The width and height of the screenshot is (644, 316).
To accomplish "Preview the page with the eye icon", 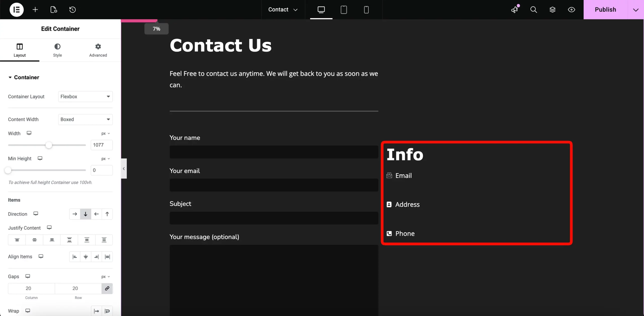I will tap(571, 10).
